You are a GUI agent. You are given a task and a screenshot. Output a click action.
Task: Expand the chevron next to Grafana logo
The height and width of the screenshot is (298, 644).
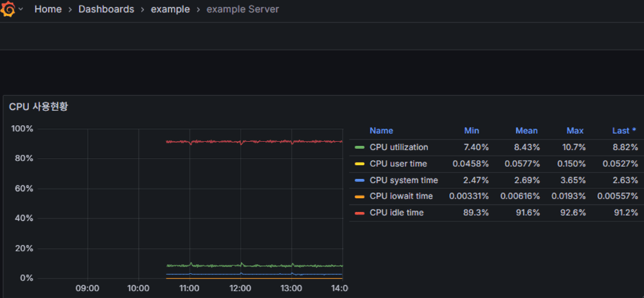(21, 10)
